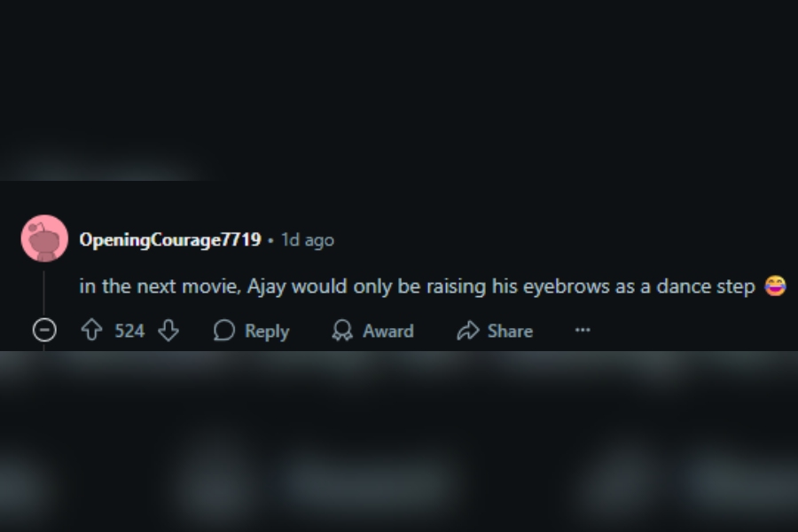Upvote the comment by OpeningCourage7719
The image size is (798, 532).
91,331
